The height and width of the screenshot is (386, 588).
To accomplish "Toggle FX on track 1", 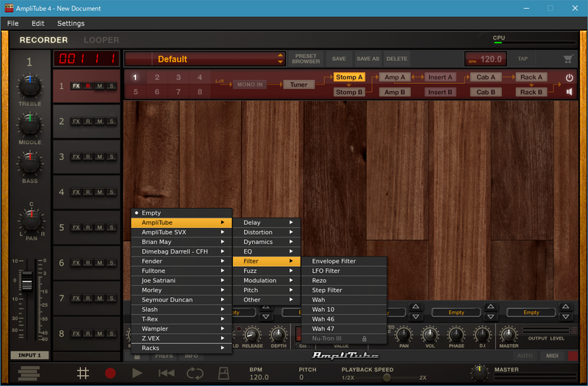I will 76,86.
